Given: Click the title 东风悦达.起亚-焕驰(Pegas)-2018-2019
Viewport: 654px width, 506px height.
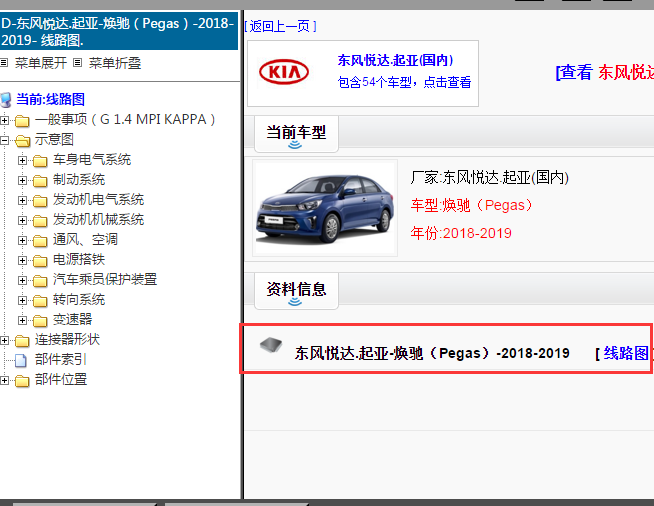Looking at the screenshot, I should pos(432,353).
